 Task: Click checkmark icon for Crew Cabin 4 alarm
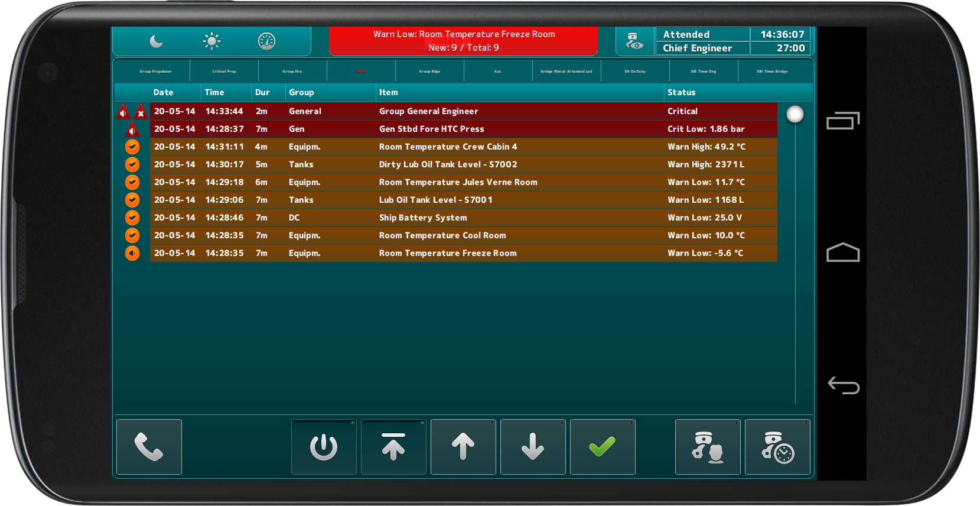point(132,147)
